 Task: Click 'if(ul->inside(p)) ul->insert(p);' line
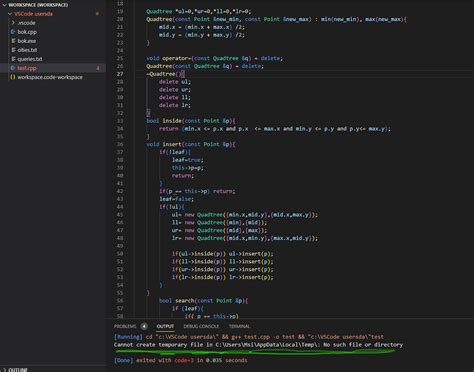pyautogui.click(x=222, y=254)
